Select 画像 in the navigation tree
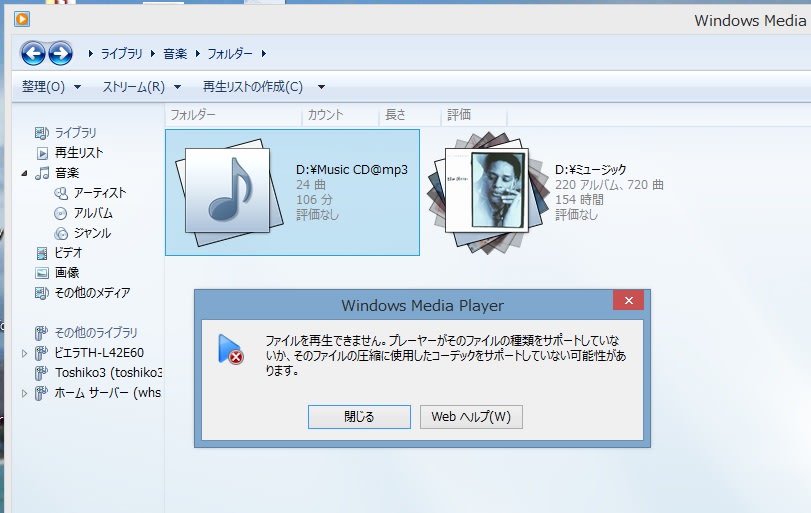This screenshot has height=513, width=811. tap(67, 273)
